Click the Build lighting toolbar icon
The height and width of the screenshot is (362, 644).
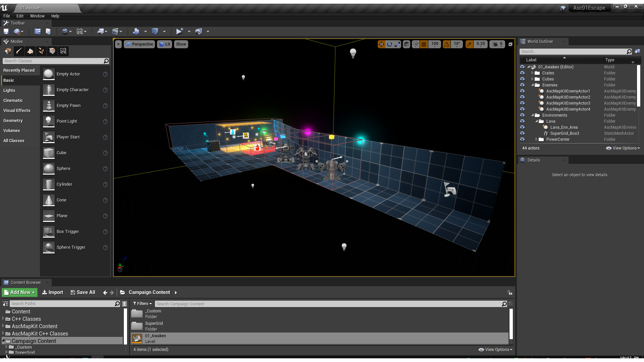(x=136, y=31)
